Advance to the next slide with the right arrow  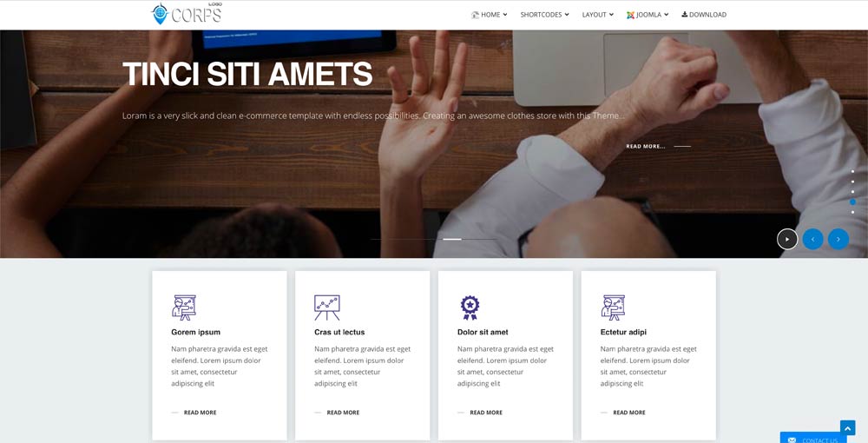tap(838, 239)
